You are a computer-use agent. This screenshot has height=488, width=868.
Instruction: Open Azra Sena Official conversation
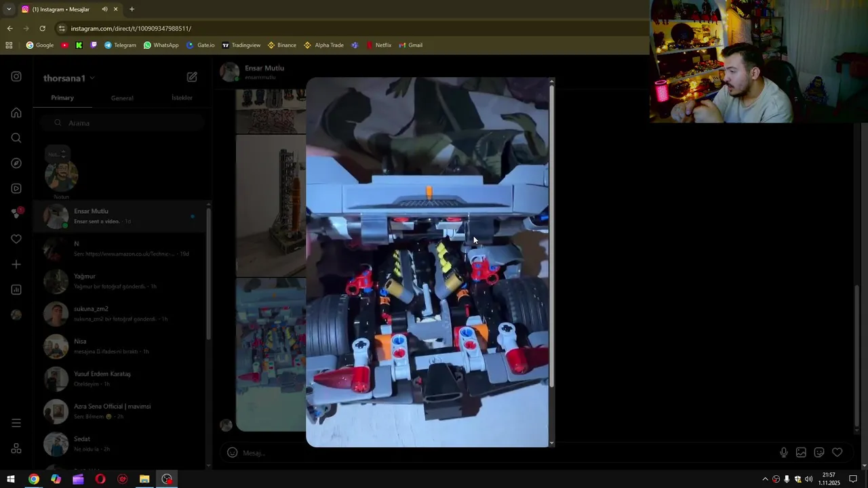click(x=121, y=411)
